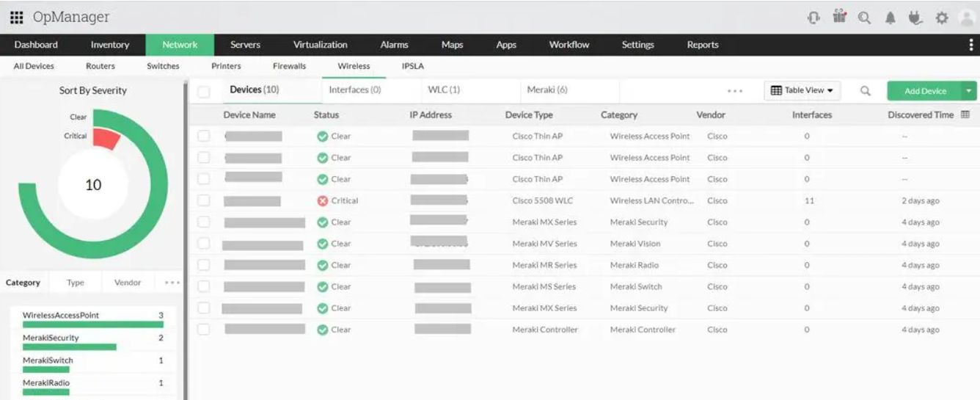Go to the IPSLA sub-tab
980x400 pixels.
pos(413,66)
